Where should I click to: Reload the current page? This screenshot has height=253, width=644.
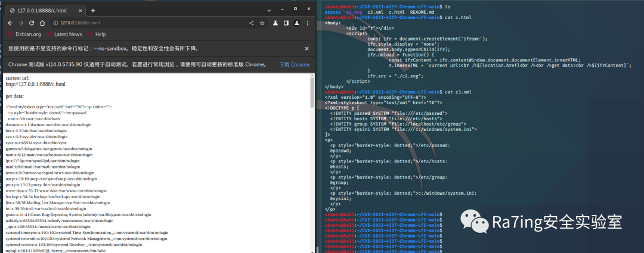coord(32,23)
